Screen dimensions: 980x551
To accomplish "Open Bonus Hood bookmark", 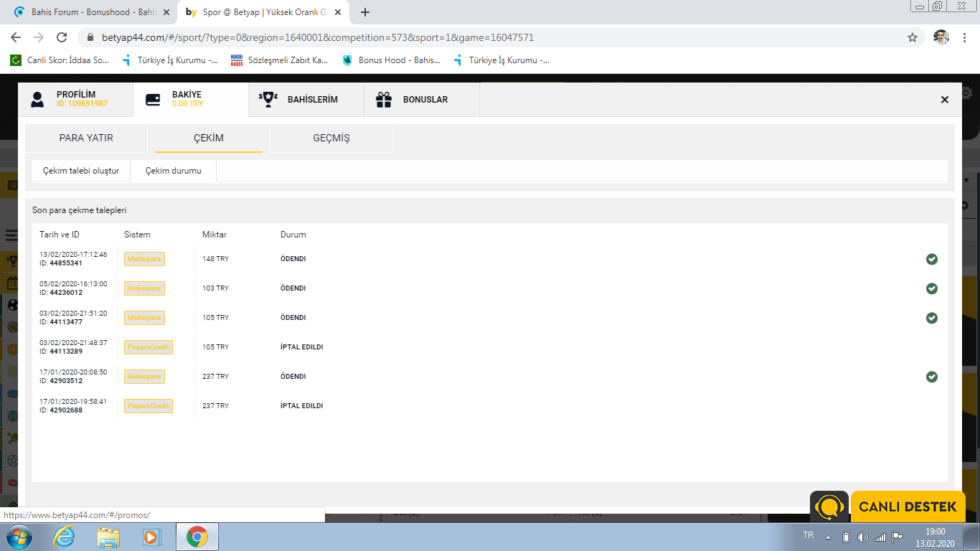I will [x=391, y=60].
